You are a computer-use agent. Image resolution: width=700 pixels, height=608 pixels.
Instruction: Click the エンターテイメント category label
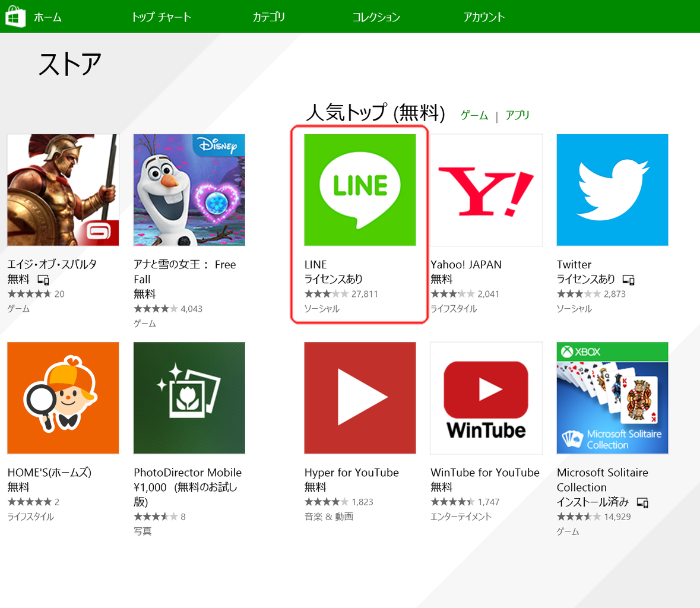[x=461, y=517]
